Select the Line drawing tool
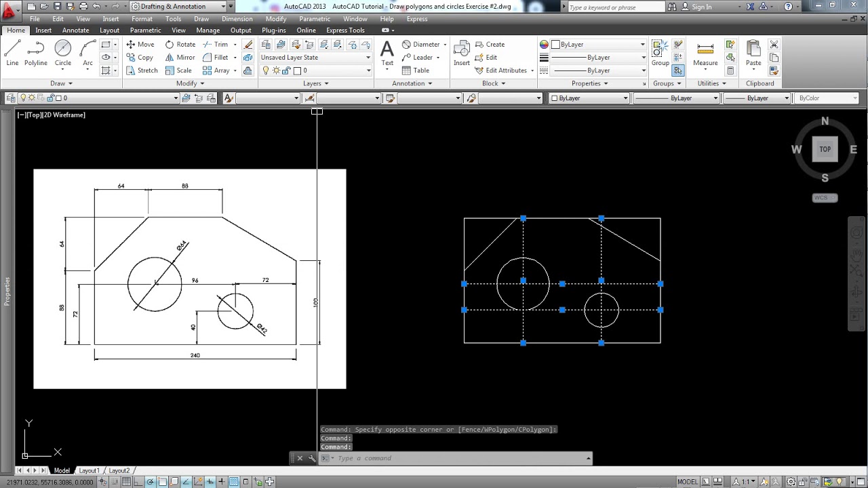Image resolution: width=868 pixels, height=488 pixels. [x=12, y=53]
